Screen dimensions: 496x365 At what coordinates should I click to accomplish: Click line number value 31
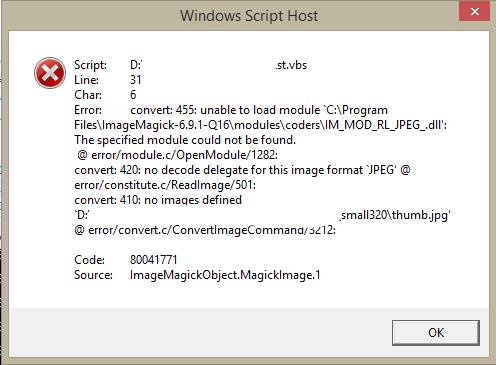pos(136,80)
